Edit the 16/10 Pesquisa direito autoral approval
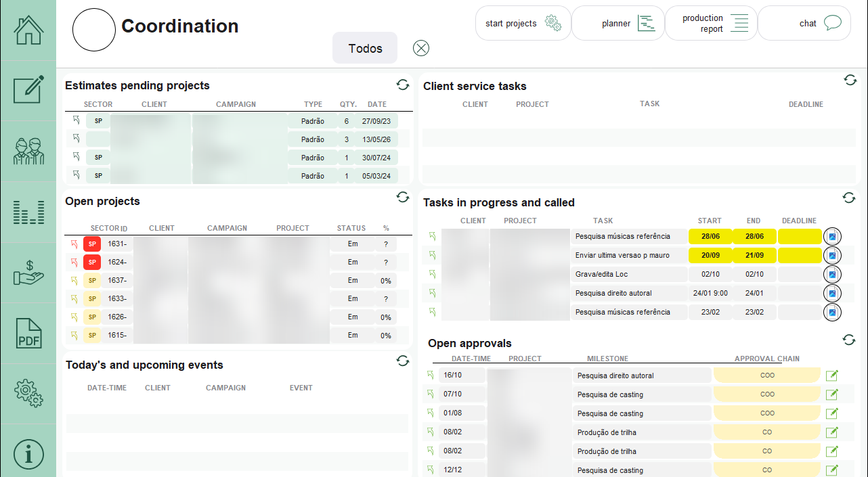 (x=832, y=376)
